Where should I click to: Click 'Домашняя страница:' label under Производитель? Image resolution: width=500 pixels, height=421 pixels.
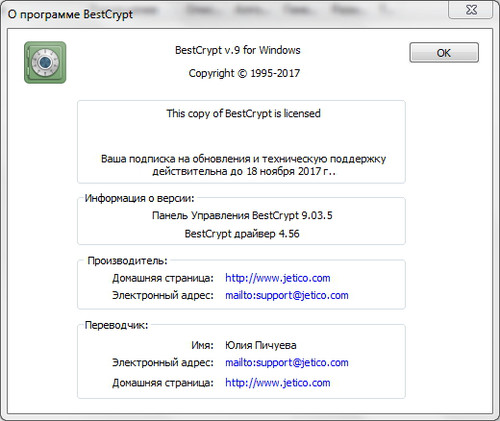tap(163, 278)
